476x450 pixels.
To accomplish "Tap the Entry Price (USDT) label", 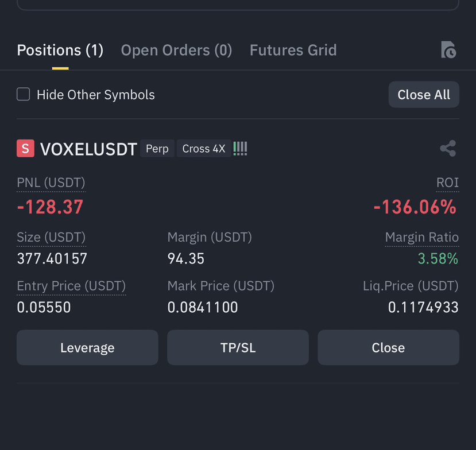I will [x=71, y=286].
